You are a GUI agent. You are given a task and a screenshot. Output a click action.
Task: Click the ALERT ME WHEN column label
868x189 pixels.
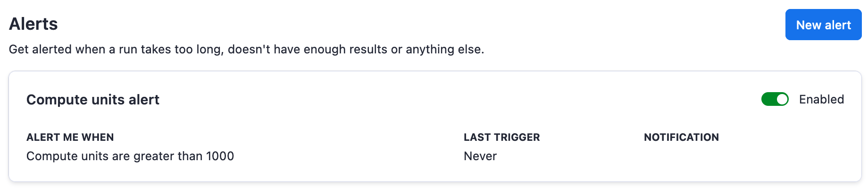tap(70, 137)
